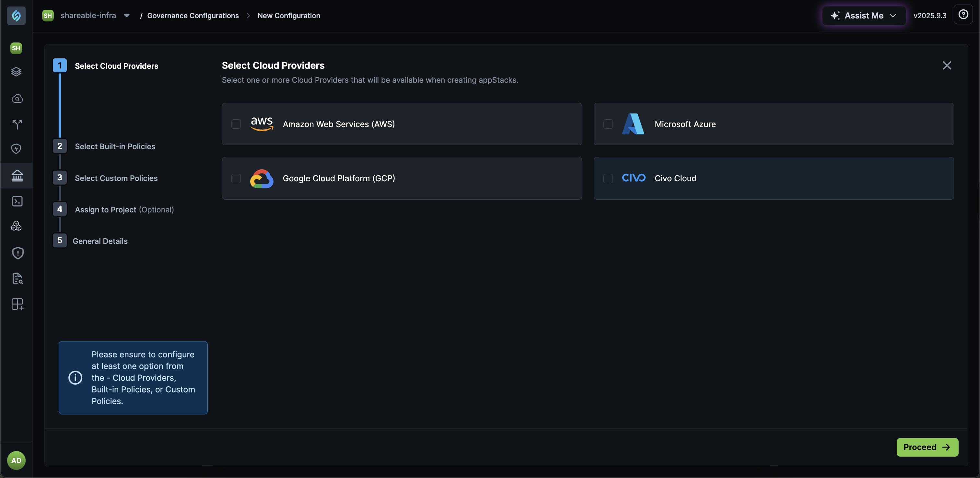980x478 pixels.
Task: Check the Microsoft Azure checkbox
Action: [608, 124]
